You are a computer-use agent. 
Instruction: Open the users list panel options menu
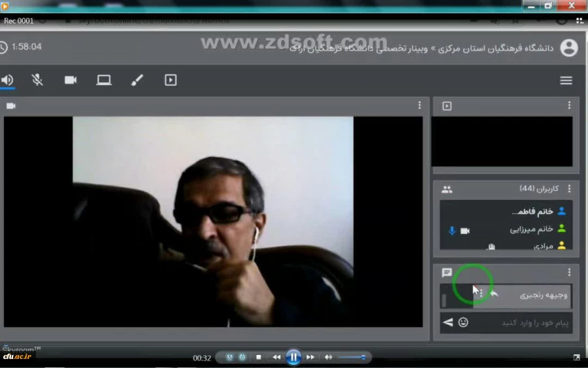point(568,189)
